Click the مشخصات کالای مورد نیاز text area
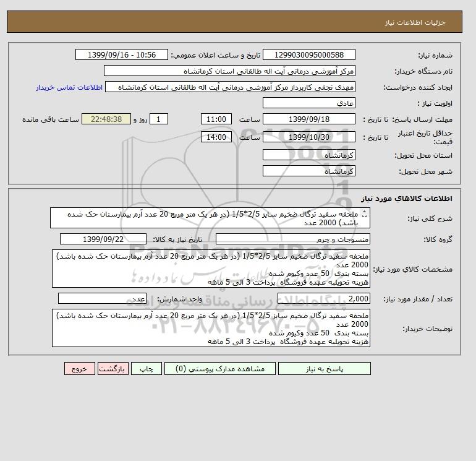This screenshot has height=461, width=476. tap(211, 269)
